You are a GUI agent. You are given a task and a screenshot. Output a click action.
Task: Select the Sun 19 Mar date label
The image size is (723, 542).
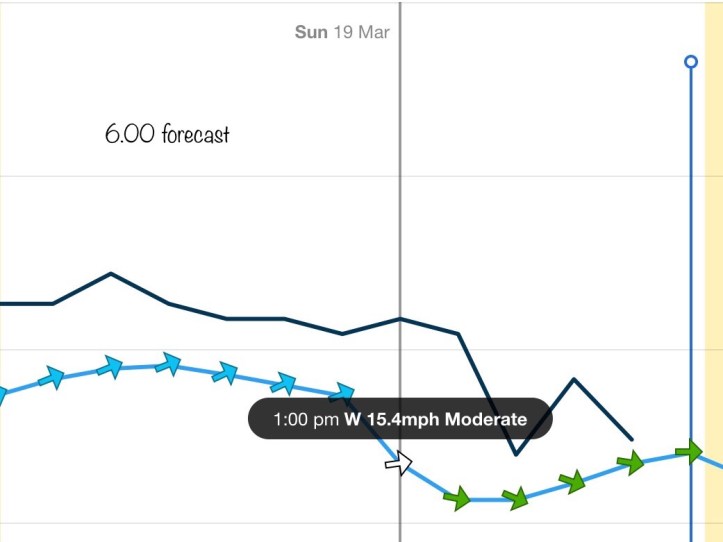coord(342,32)
